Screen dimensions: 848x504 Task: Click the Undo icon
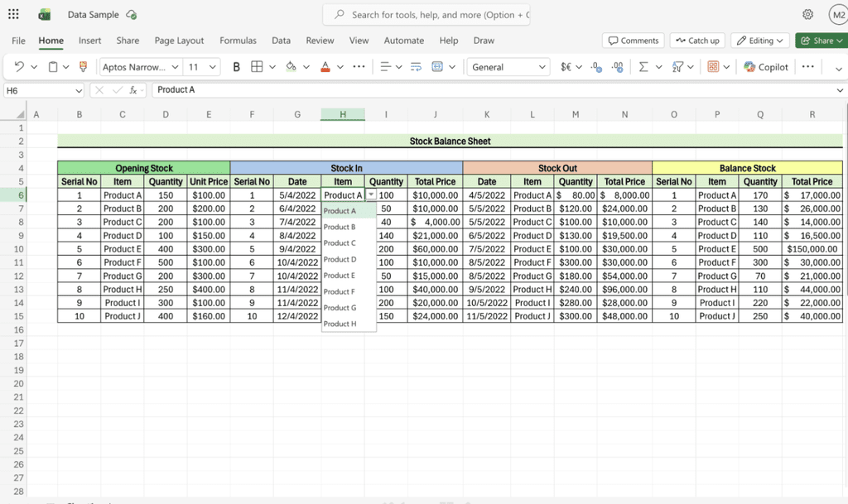click(19, 67)
